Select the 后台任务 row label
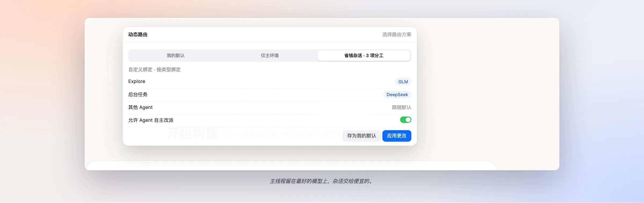 pos(138,95)
